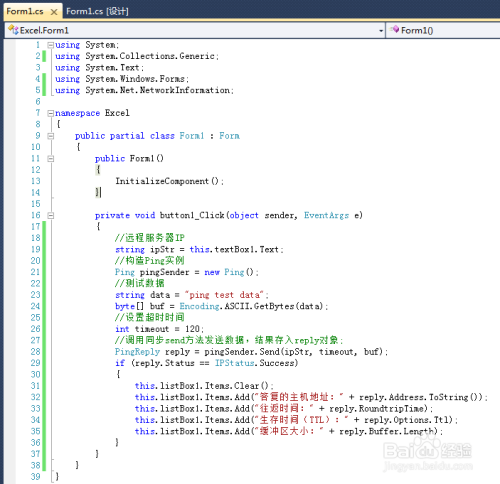Click the 'int timeout = 120;' line

[159, 329]
